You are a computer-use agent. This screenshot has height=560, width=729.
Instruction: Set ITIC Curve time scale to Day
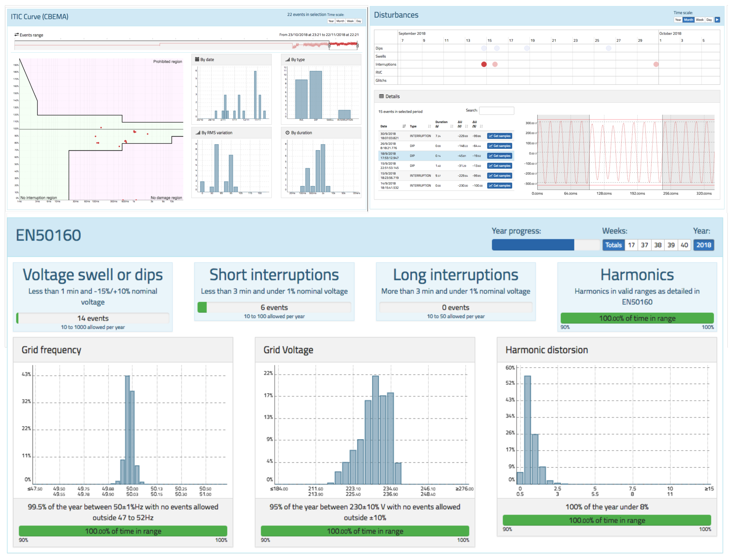click(x=358, y=21)
